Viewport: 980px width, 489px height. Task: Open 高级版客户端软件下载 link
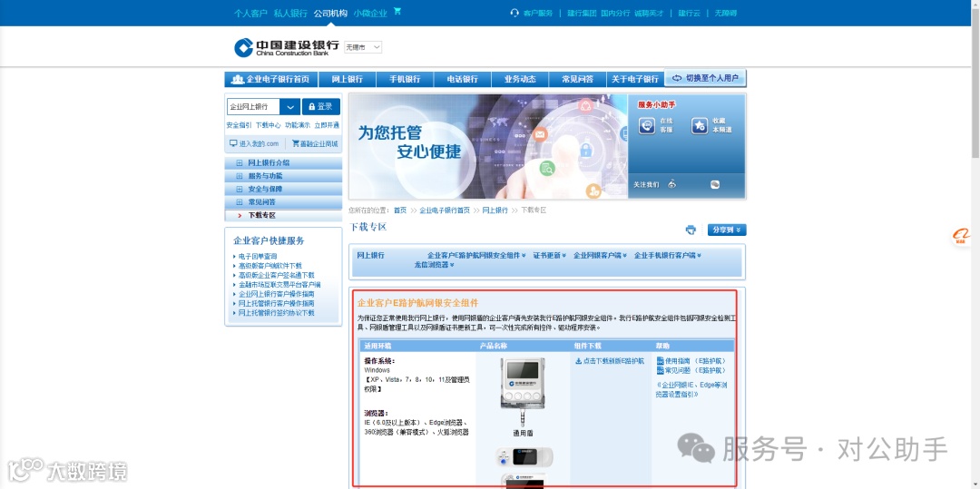pyautogui.click(x=270, y=266)
